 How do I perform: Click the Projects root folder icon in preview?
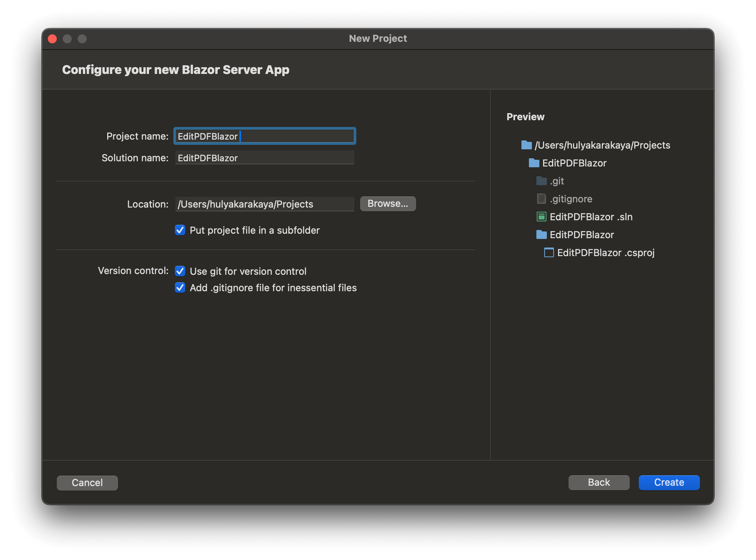(526, 145)
